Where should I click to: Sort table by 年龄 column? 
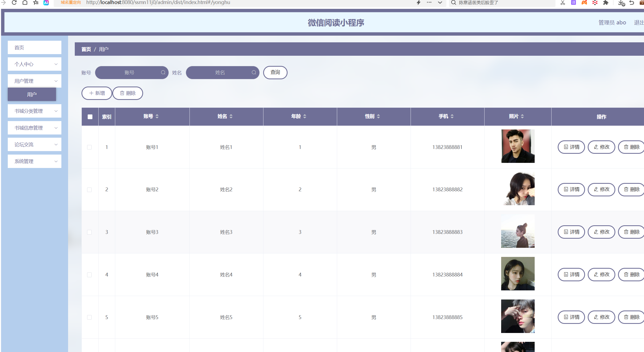coord(305,116)
